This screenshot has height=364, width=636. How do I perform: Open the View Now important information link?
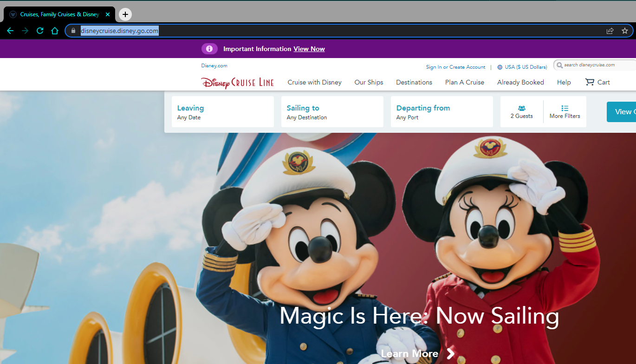point(309,49)
